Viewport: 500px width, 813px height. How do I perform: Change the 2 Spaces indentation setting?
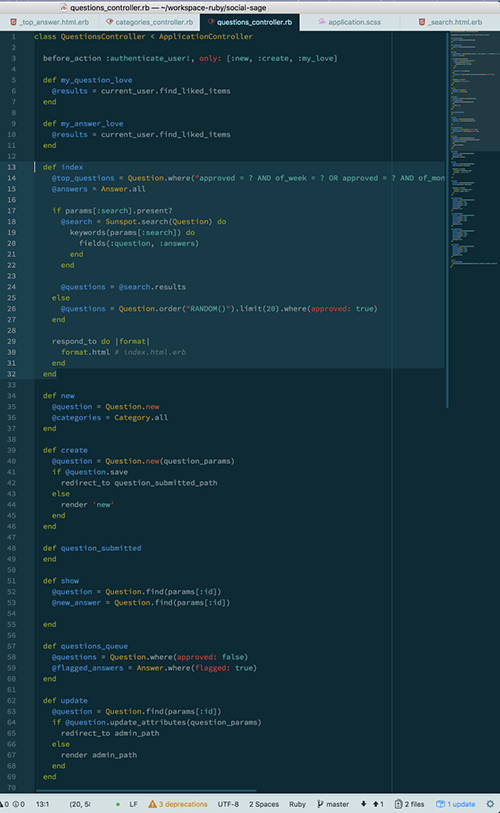[264, 804]
